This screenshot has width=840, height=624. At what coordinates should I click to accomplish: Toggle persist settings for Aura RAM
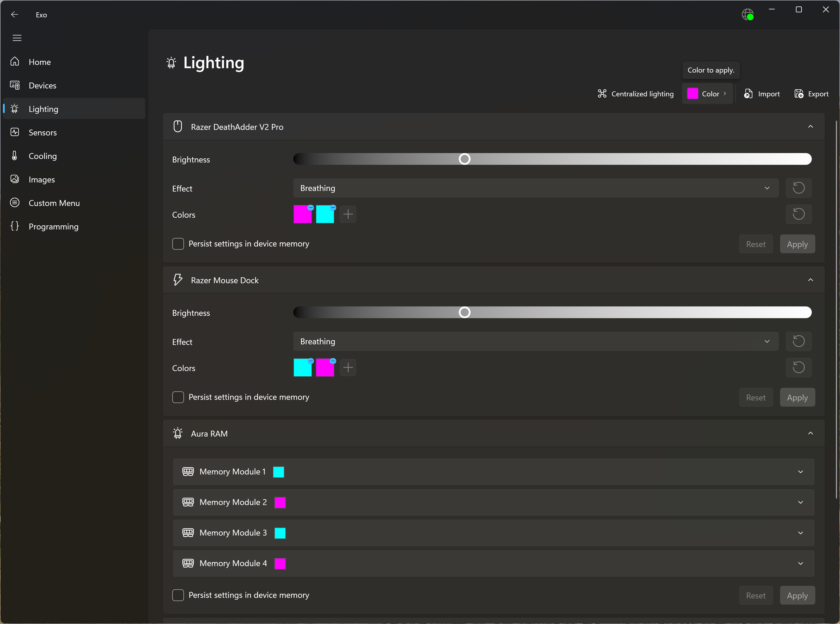click(178, 595)
